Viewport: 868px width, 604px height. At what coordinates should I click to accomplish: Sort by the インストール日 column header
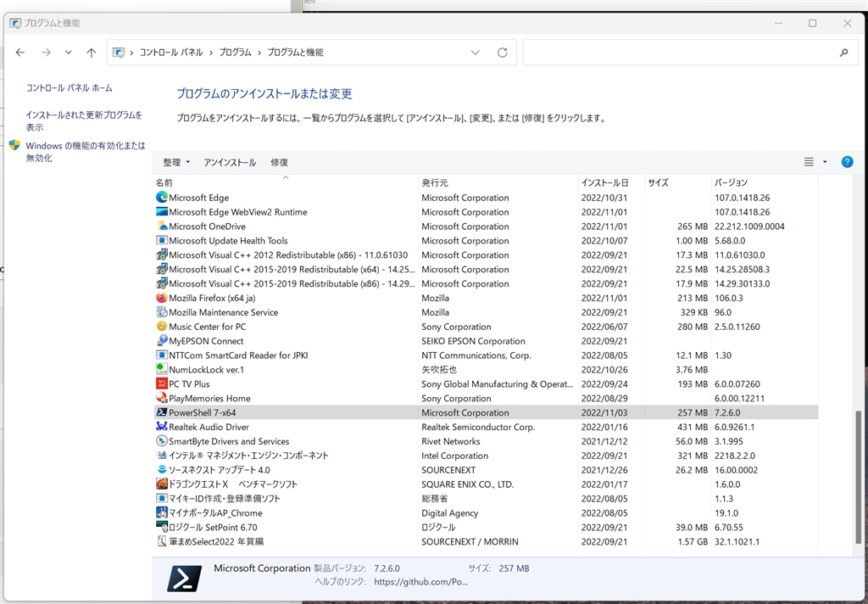pyautogui.click(x=611, y=182)
